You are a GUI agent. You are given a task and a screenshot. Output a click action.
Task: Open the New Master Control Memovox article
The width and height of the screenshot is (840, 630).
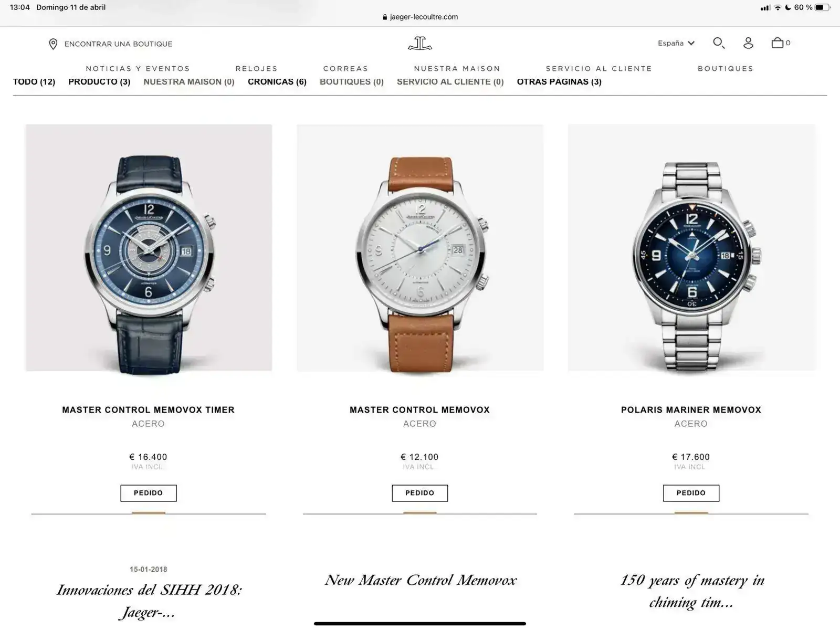pyautogui.click(x=420, y=580)
